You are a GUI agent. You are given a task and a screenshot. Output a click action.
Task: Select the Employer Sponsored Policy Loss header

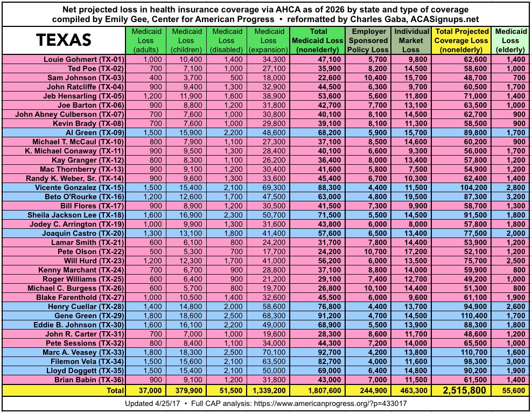(x=369, y=40)
